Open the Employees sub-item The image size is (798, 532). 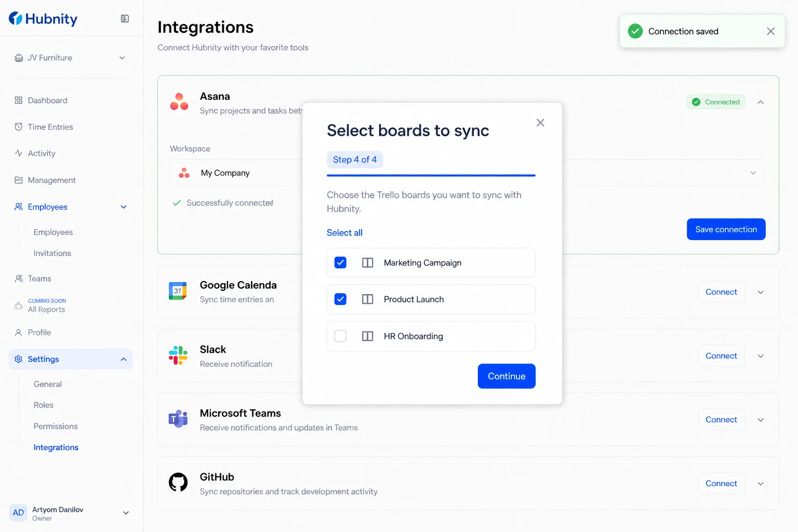click(53, 232)
